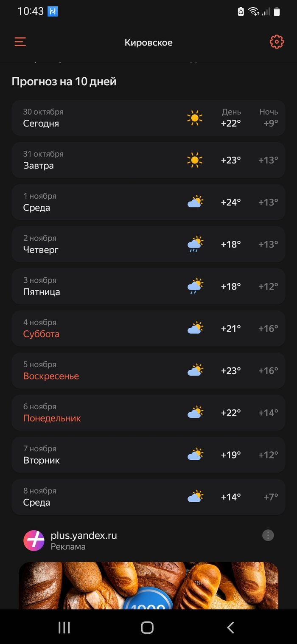The height and width of the screenshot is (644, 297).
Task: Select the Воскресенье 5 ноября row
Action: tap(148, 370)
